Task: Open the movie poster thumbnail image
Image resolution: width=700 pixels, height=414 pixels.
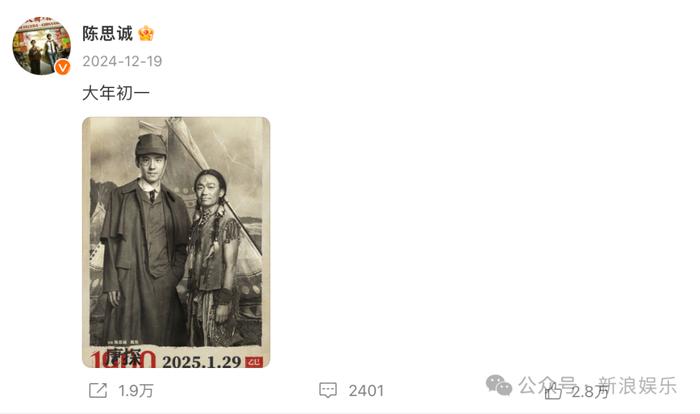Action: (176, 243)
